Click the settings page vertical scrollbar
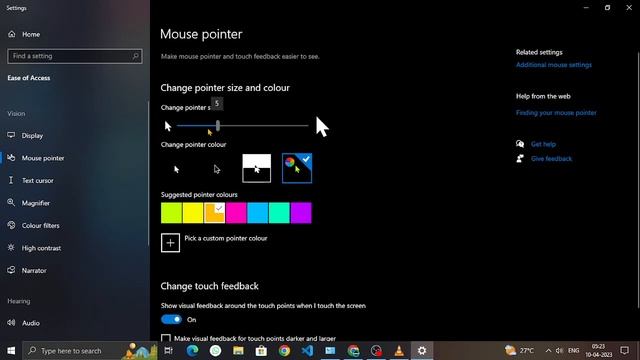Image resolution: width=640 pixels, height=360 pixels. (x=638, y=180)
